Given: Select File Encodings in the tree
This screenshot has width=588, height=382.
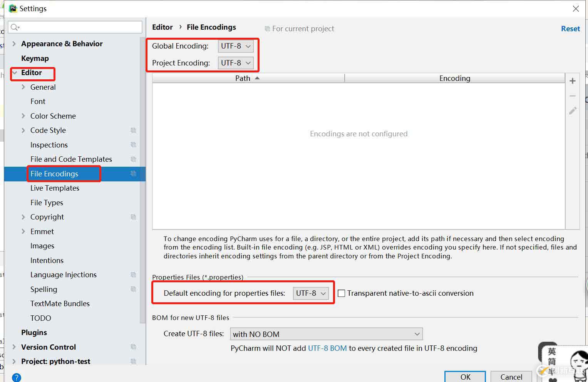Looking at the screenshot, I should tap(54, 174).
